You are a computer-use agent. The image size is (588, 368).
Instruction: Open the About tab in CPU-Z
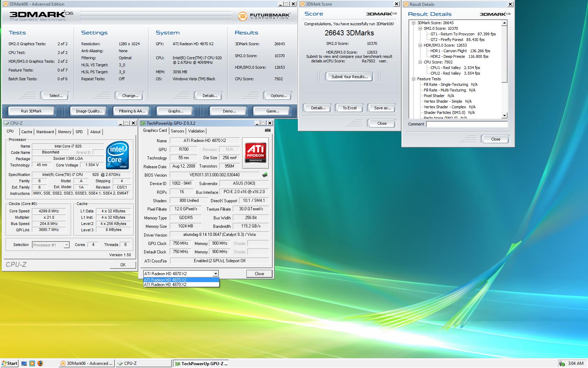(x=95, y=132)
